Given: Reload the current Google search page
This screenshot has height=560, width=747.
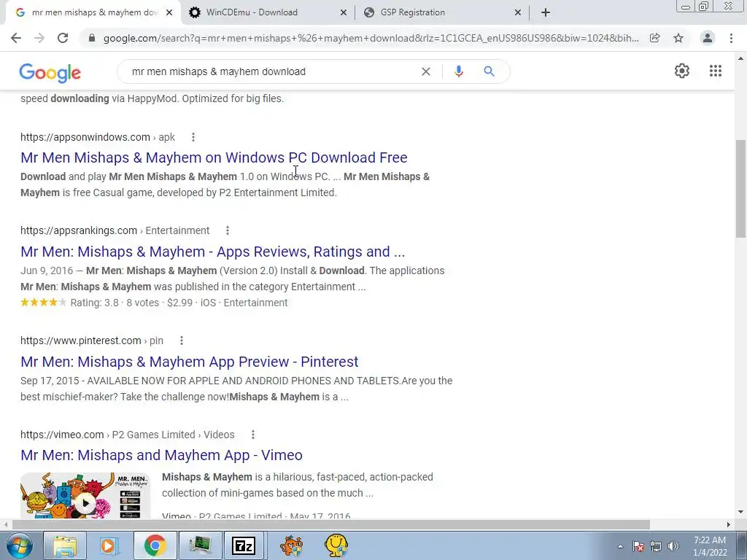Looking at the screenshot, I should click(x=63, y=38).
